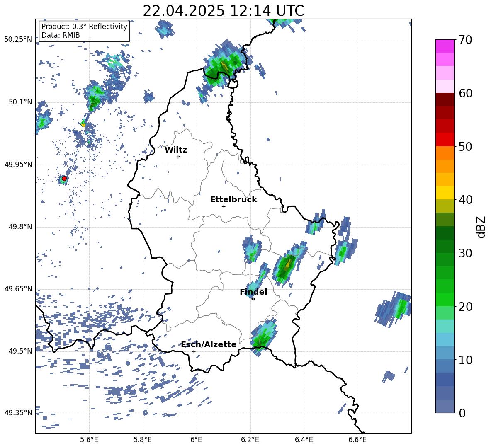Click the 5.8°E longitude tick label

click(x=143, y=440)
